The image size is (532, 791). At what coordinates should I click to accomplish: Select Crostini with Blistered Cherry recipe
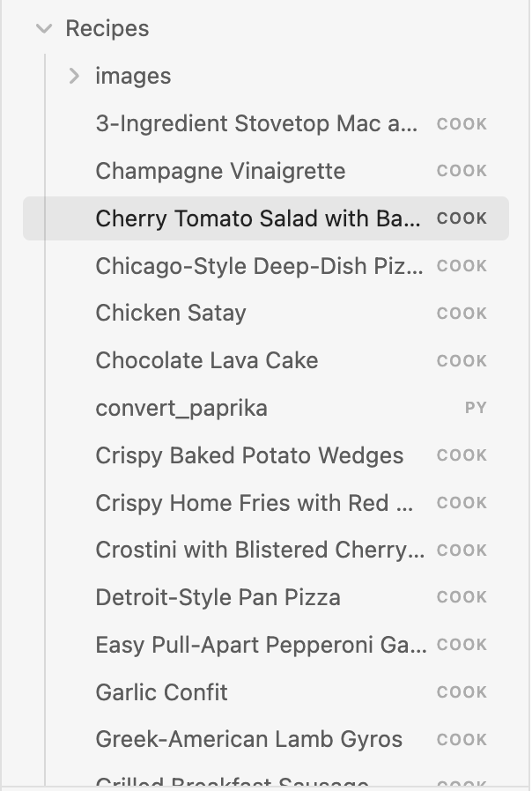click(x=260, y=550)
